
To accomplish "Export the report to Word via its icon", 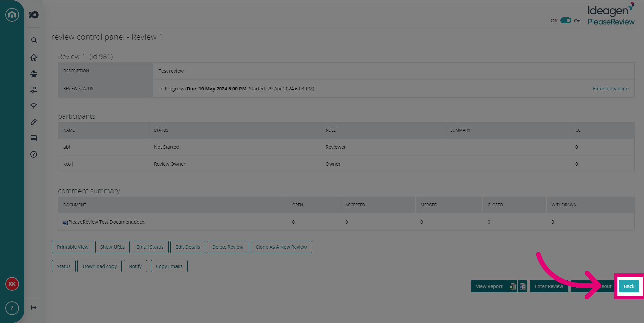I will pos(522,286).
